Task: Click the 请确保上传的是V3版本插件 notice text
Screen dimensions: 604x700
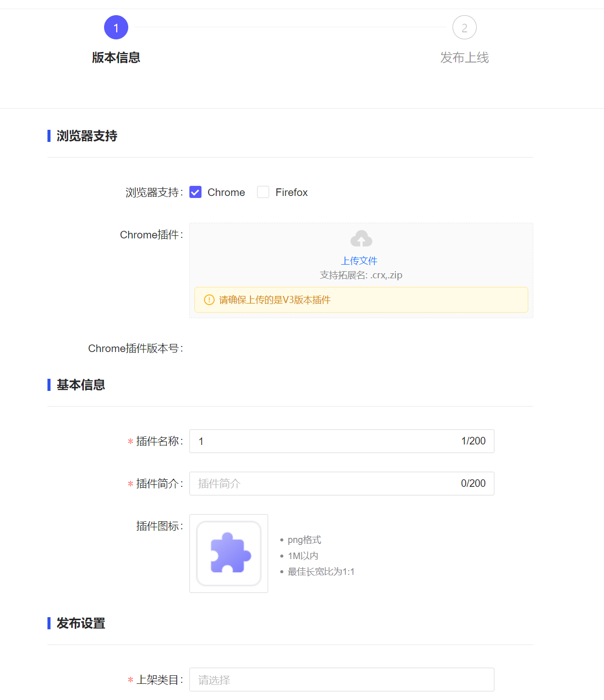Action: point(275,300)
